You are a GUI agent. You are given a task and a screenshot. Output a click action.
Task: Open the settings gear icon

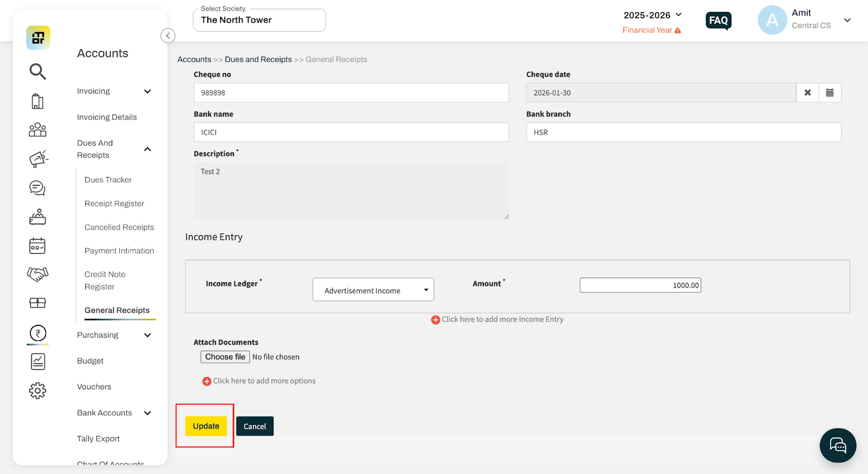[x=37, y=390]
